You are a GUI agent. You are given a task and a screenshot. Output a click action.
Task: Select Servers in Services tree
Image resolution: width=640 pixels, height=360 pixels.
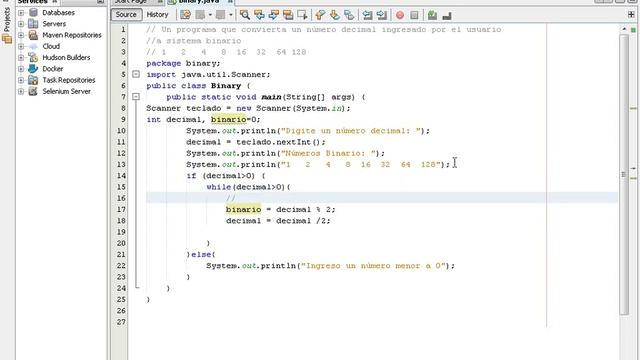(54, 24)
